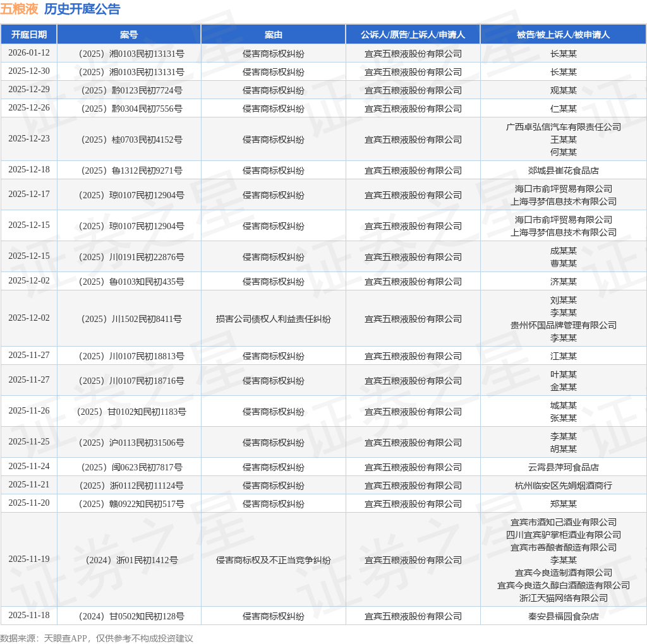Click case number （2025）川0107民初18716号
Image resolution: width=647 pixels, height=644 pixels.
point(131,381)
